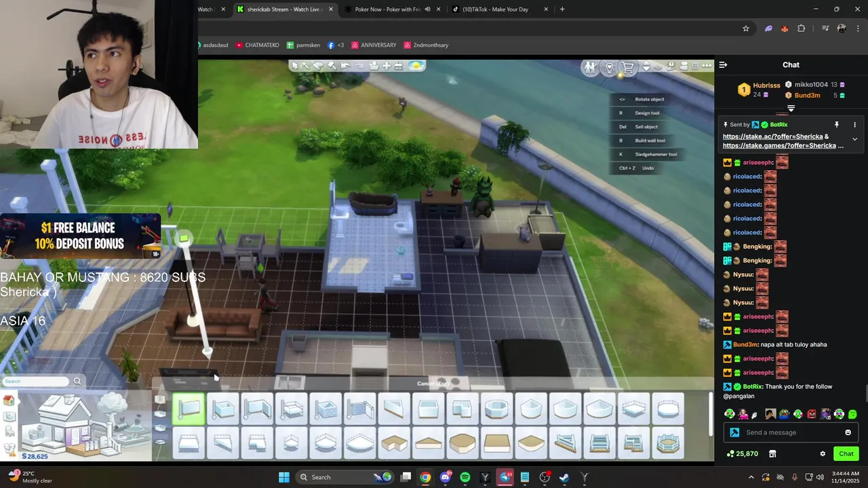Open the emoji picker in chat input
868x488 pixels.
848,432
